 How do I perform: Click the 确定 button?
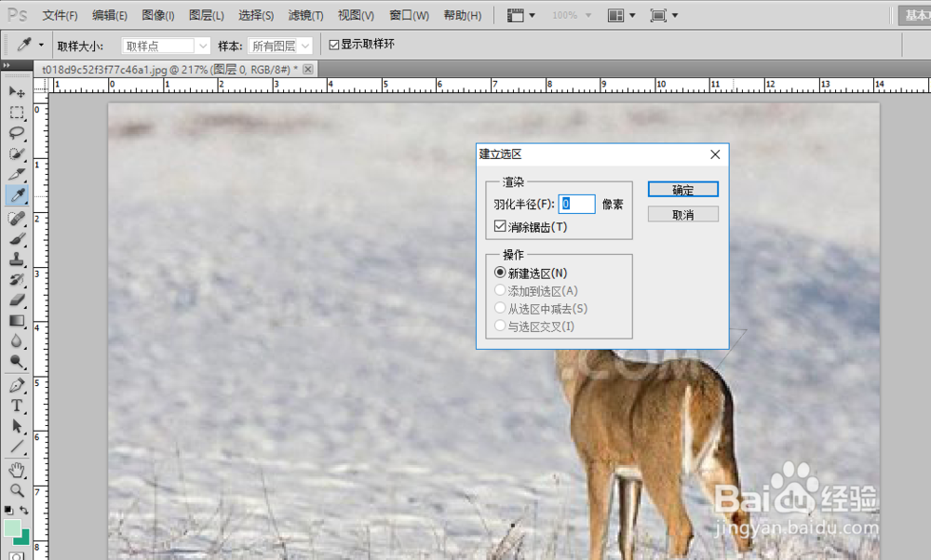point(682,189)
